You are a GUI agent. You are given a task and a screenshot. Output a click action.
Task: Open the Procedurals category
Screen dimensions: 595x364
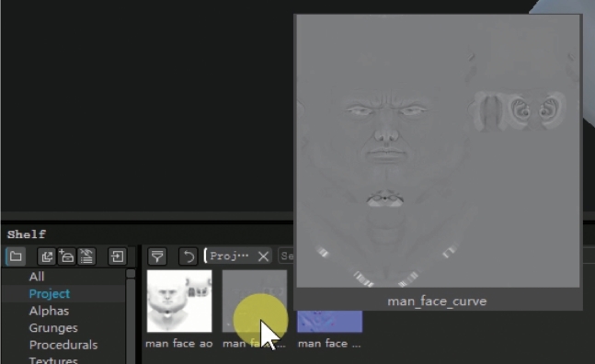pyautogui.click(x=63, y=345)
